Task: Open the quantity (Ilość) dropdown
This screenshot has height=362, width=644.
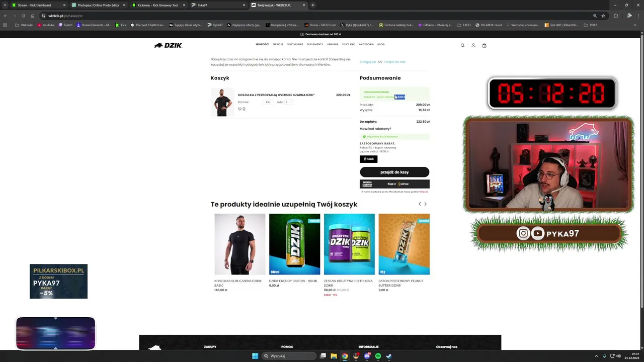Action: (x=289, y=102)
